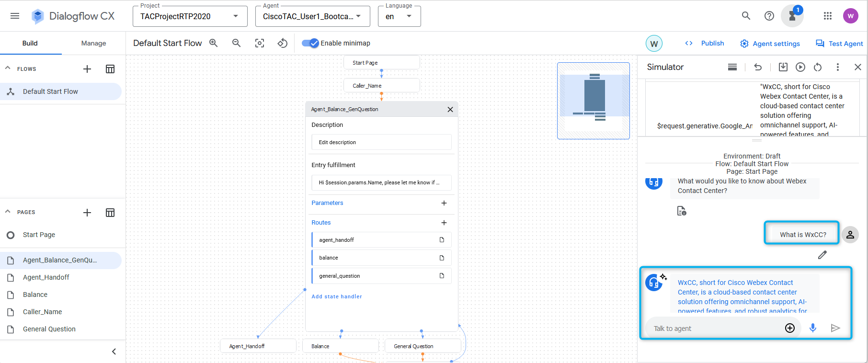Click the Parameters link
Screen dimensions: 868x363
coord(327,203)
